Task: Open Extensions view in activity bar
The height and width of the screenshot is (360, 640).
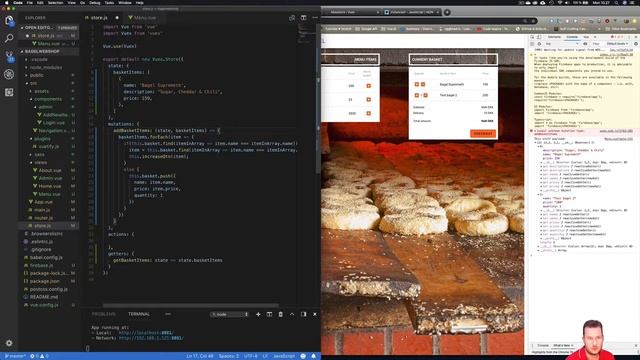Action: (9, 92)
